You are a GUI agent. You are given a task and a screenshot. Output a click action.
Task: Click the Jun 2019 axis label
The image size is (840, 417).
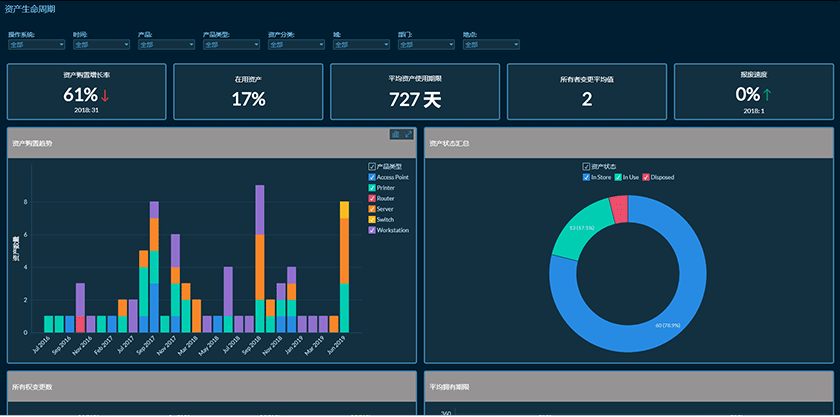click(x=337, y=344)
